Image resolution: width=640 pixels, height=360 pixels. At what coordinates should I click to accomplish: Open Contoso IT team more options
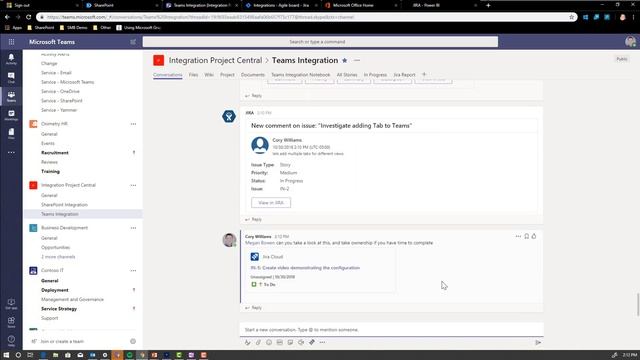point(133,271)
